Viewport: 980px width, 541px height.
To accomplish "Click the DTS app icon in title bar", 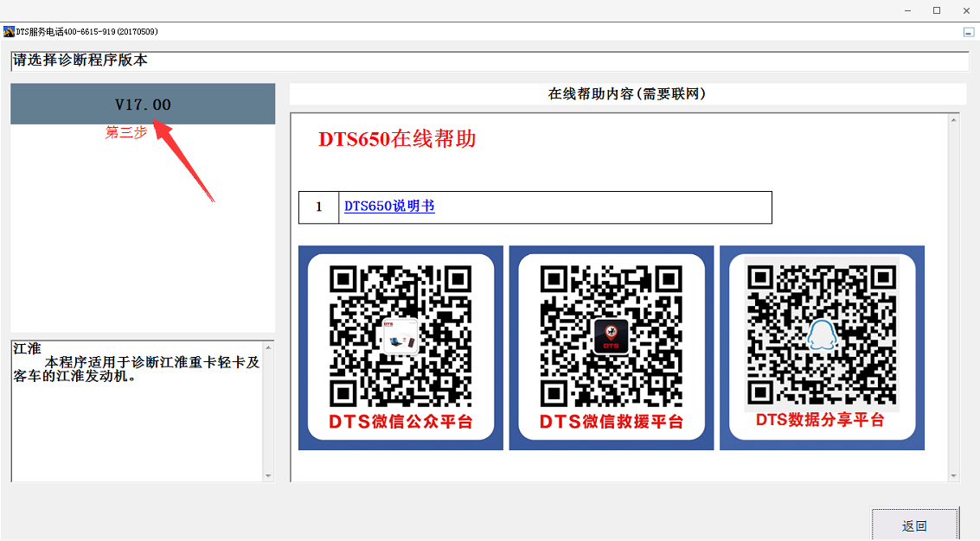I will point(9,31).
